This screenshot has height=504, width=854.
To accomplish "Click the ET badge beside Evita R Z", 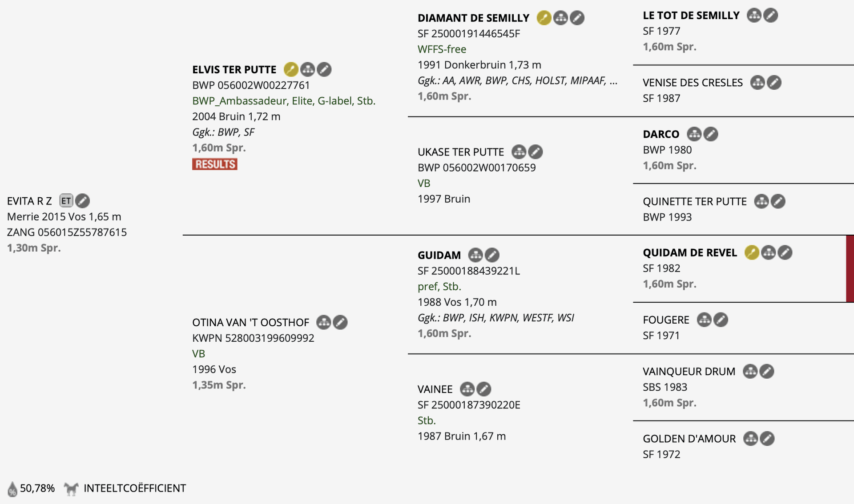I will click(66, 201).
